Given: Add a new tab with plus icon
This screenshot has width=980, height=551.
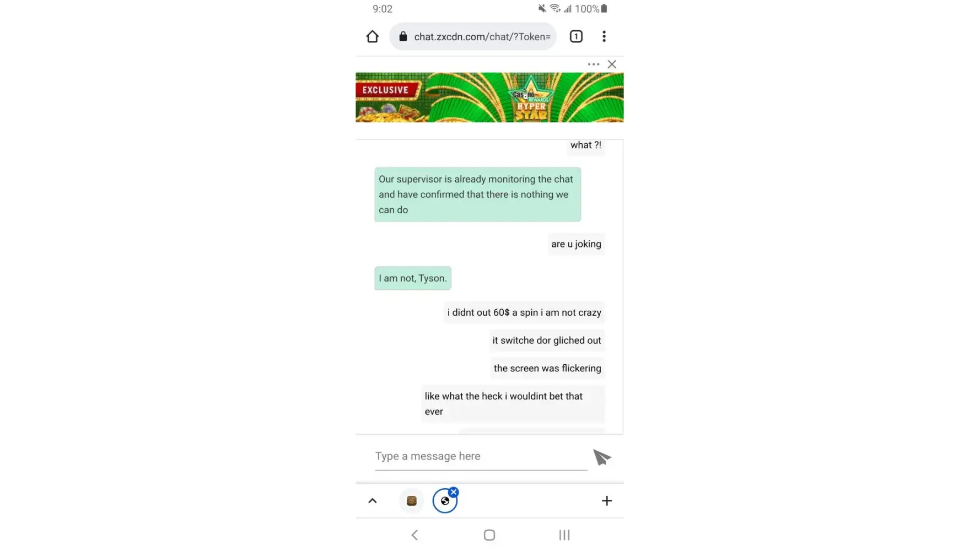Looking at the screenshot, I should (607, 501).
